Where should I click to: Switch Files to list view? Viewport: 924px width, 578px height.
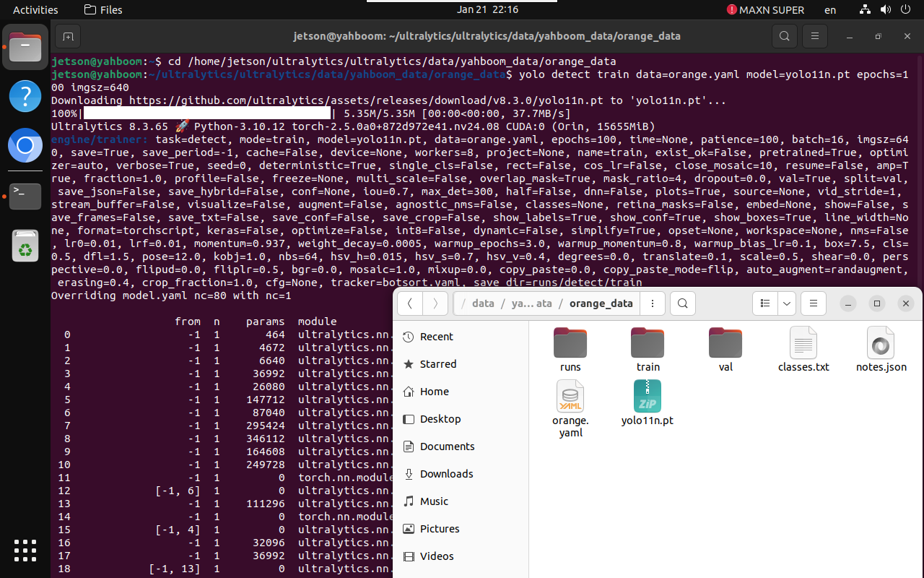coord(765,303)
